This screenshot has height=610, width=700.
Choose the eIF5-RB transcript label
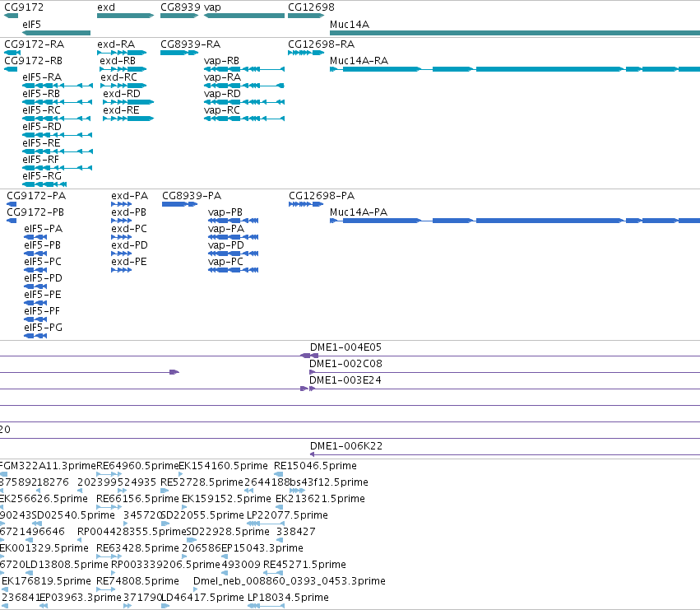point(41,94)
